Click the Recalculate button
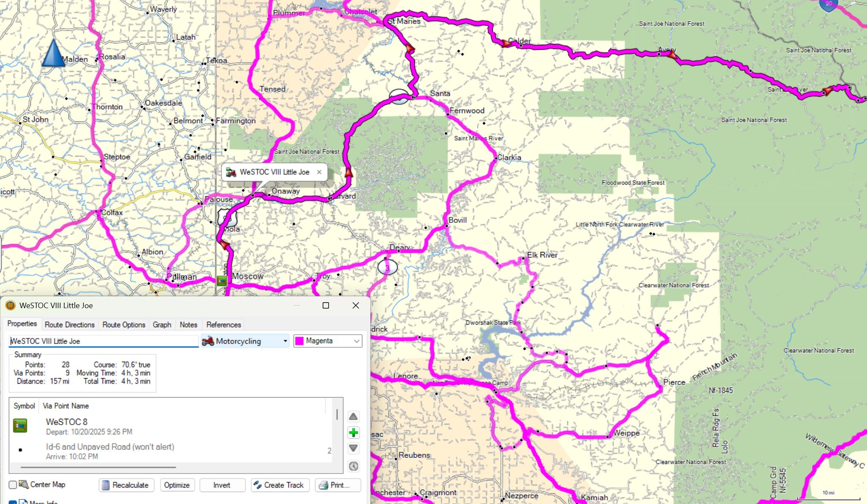This screenshot has height=504, width=867. tap(126, 485)
